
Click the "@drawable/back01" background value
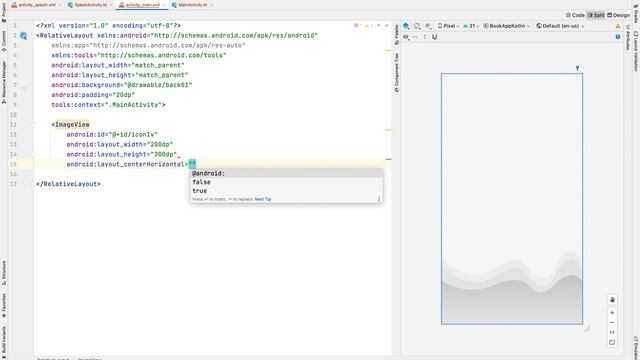158,85
